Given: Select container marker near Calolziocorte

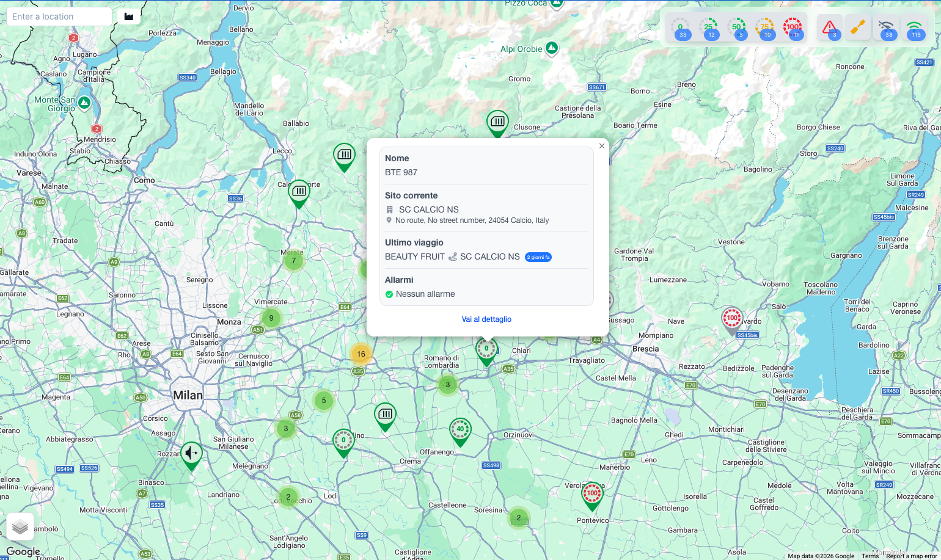Looking at the screenshot, I should coord(299,194).
